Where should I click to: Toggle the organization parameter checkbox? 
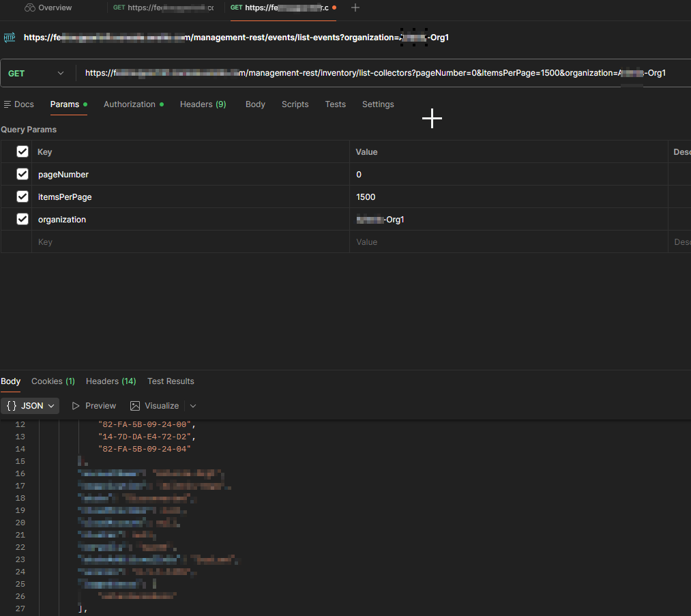23,219
